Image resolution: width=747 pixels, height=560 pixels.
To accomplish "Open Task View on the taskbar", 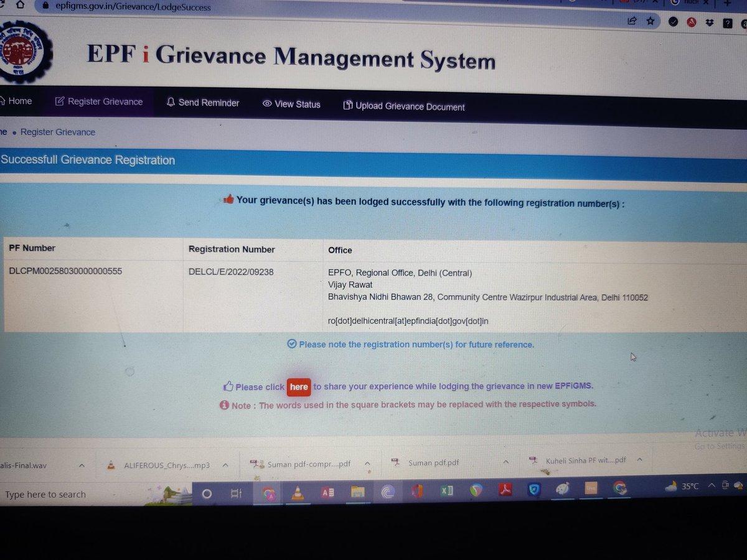I will [x=237, y=494].
